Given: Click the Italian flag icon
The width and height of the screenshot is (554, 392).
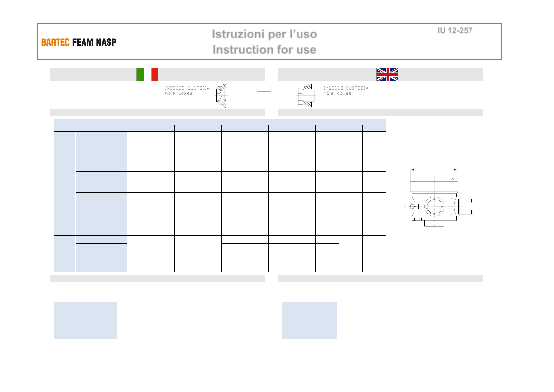Looking at the screenshot, I should pyautogui.click(x=147, y=74).
